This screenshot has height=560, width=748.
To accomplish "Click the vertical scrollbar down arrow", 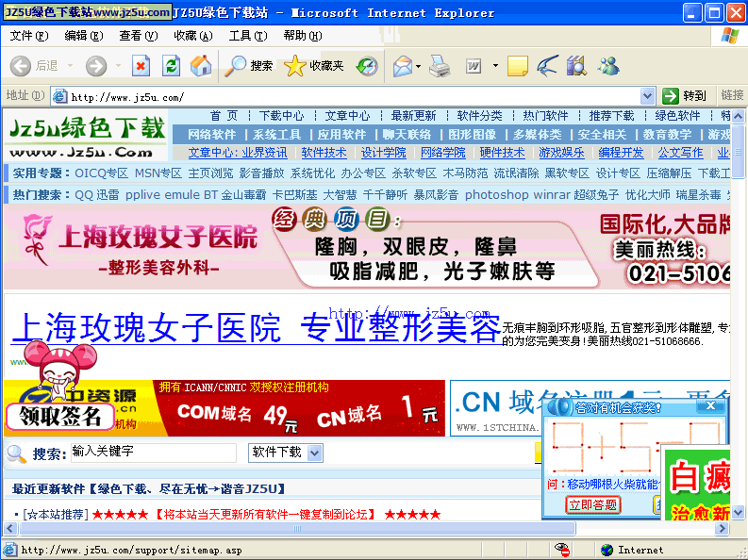I will click(738, 512).
